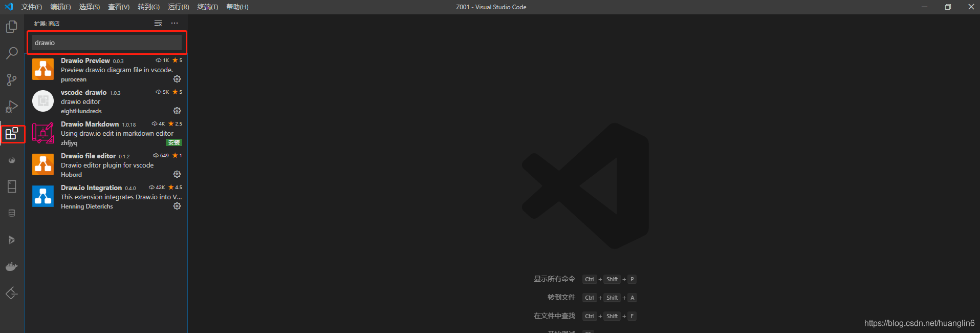Open the bottom diamond-shaped activity bar icon

tap(12, 293)
